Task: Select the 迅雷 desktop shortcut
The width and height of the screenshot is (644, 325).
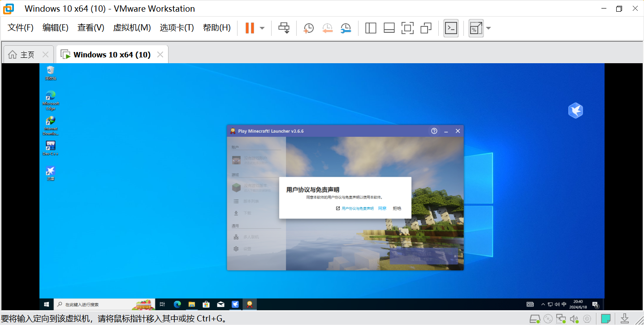Action: [x=51, y=173]
